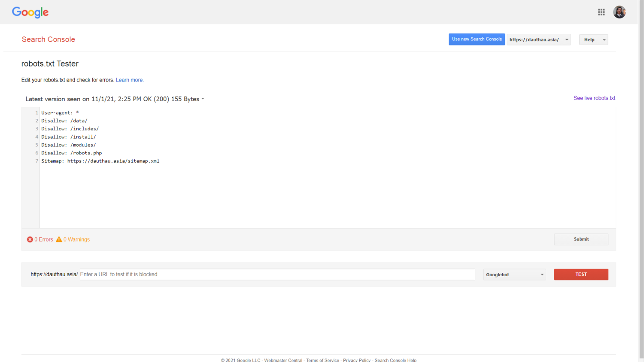Image resolution: width=644 pixels, height=362 pixels.
Task: Click the line "Disallow: /includes/"
Action: [x=70, y=129]
